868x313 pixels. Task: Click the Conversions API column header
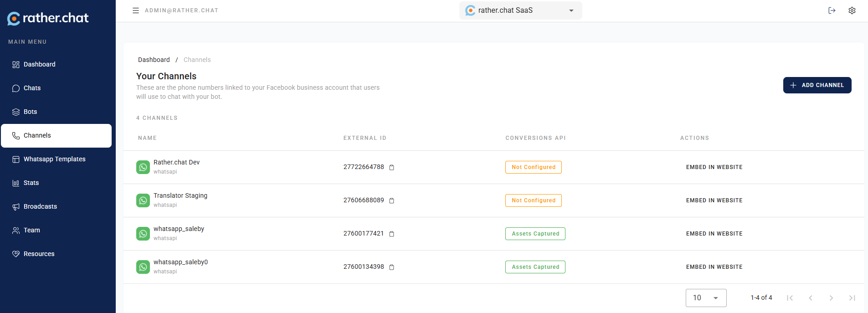535,138
